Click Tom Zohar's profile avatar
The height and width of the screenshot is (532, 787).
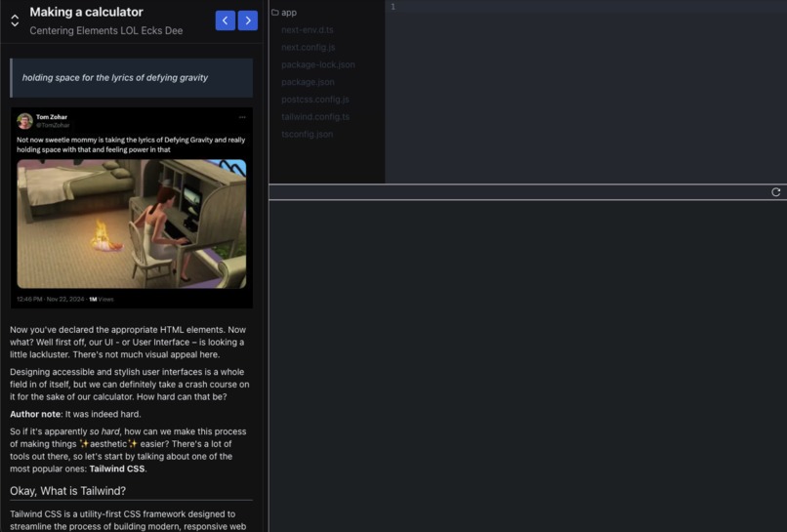click(x=24, y=121)
